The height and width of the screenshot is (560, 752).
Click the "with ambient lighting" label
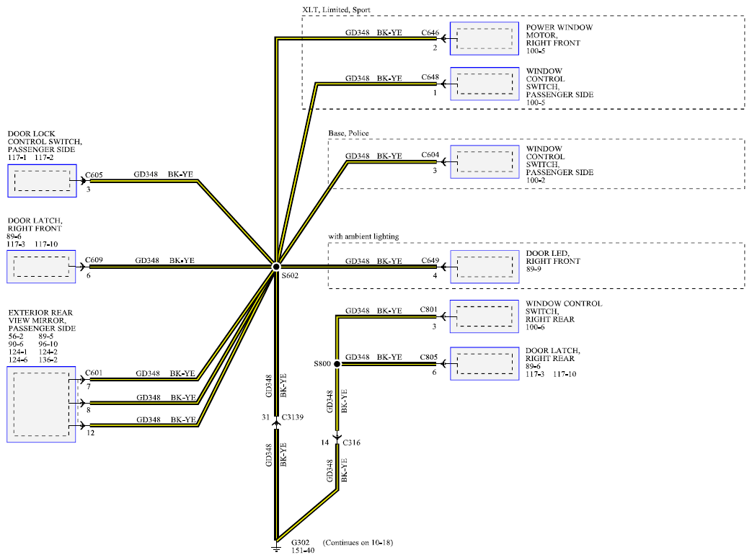363,236
